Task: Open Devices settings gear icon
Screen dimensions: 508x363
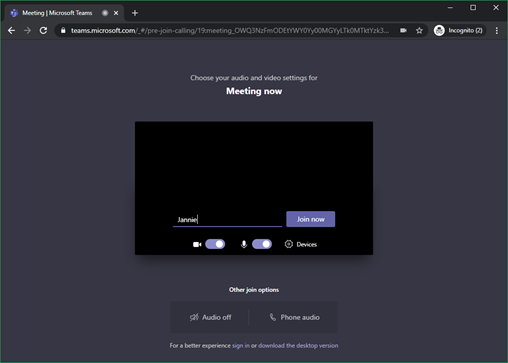Action: 289,244
